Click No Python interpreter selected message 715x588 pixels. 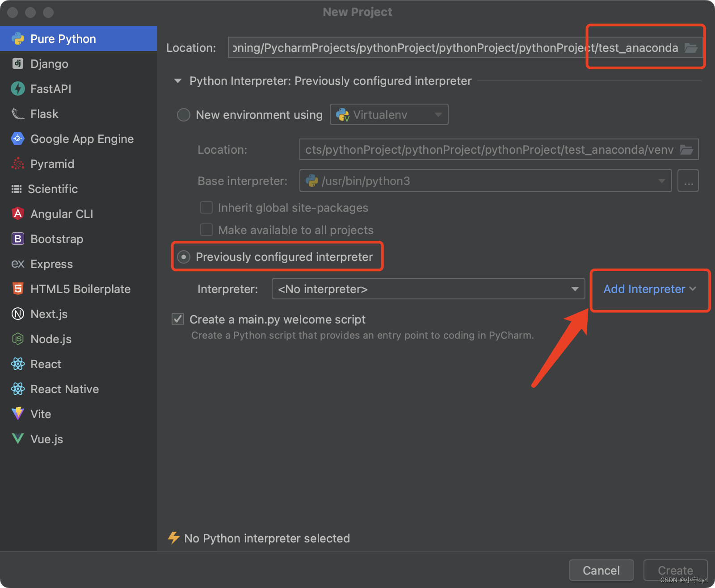[267, 538]
